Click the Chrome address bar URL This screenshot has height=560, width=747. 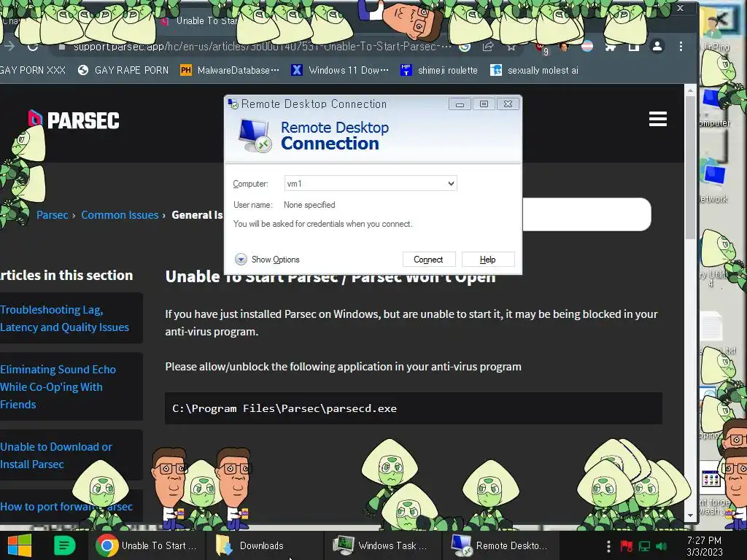(262, 47)
